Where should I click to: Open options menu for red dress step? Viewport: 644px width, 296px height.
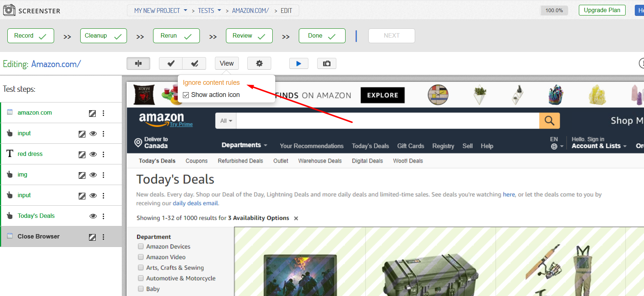point(103,154)
